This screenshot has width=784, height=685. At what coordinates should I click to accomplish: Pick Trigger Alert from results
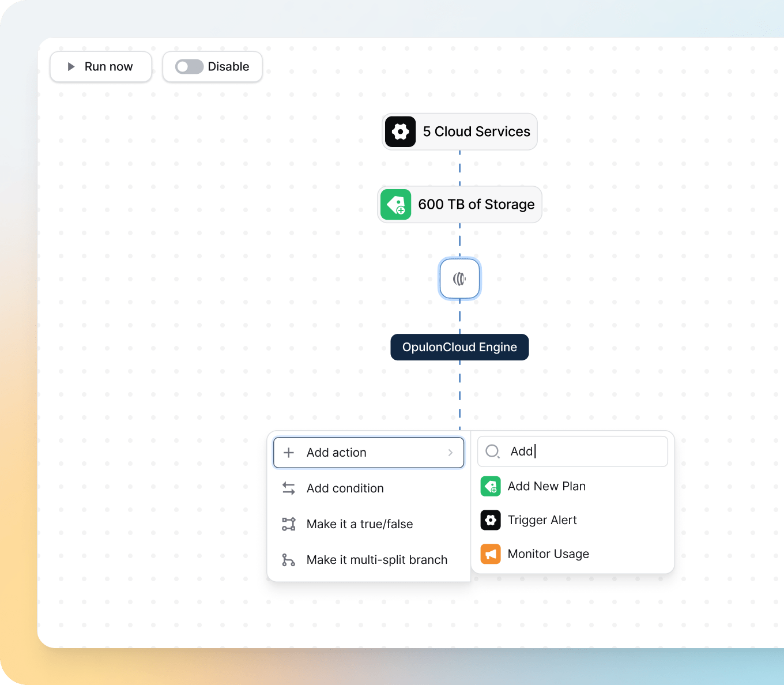[x=542, y=520]
